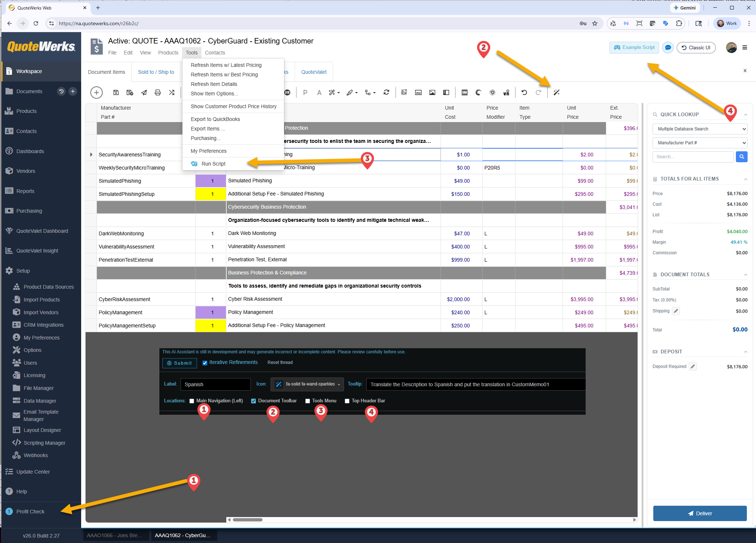Click the Insert picture toolbar icon
The width and height of the screenshot is (756, 543).
click(432, 93)
